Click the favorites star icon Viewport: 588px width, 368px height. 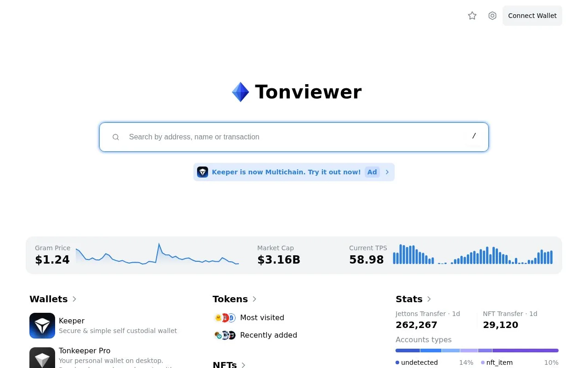click(x=472, y=16)
